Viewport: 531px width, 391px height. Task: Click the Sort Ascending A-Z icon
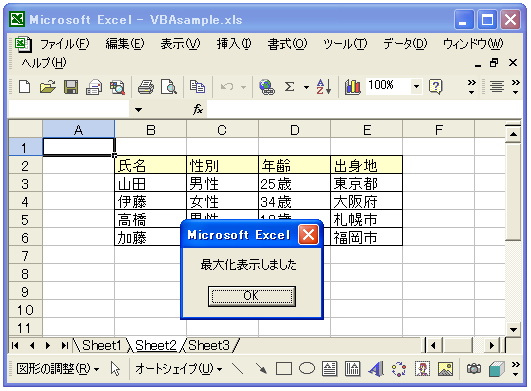click(323, 87)
